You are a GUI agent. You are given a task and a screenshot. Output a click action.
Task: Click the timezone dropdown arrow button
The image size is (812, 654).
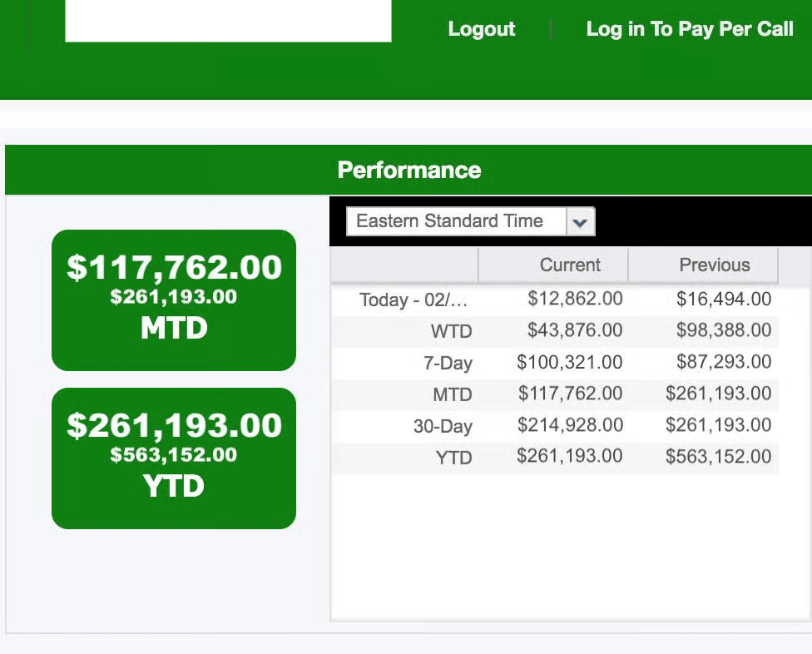tap(581, 222)
